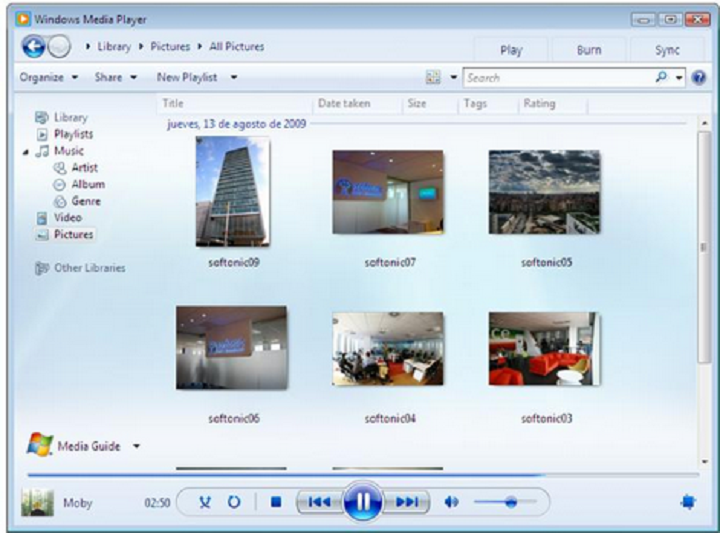
Task: Sort by the Tags column
Action: pos(489,103)
